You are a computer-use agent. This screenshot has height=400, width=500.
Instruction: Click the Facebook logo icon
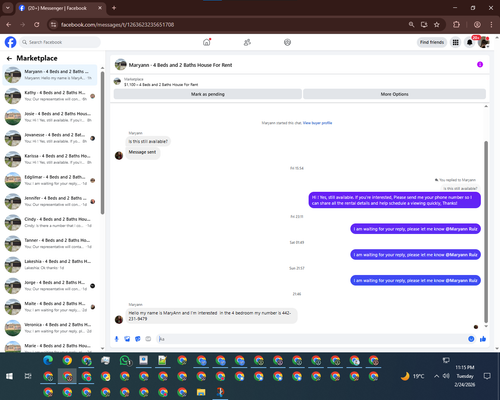click(10, 42)
